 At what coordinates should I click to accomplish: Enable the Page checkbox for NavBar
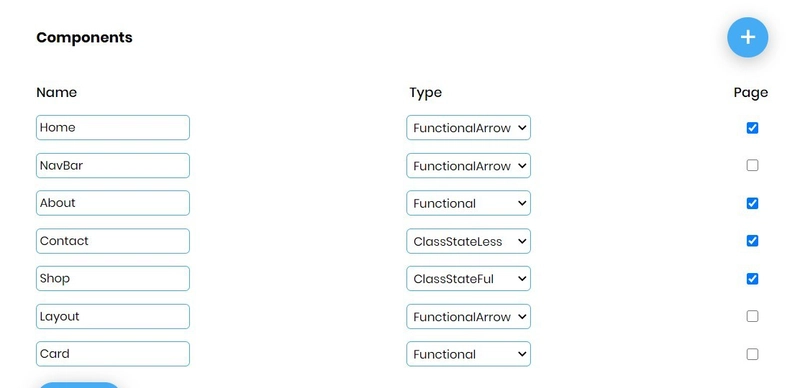(752, 165)
